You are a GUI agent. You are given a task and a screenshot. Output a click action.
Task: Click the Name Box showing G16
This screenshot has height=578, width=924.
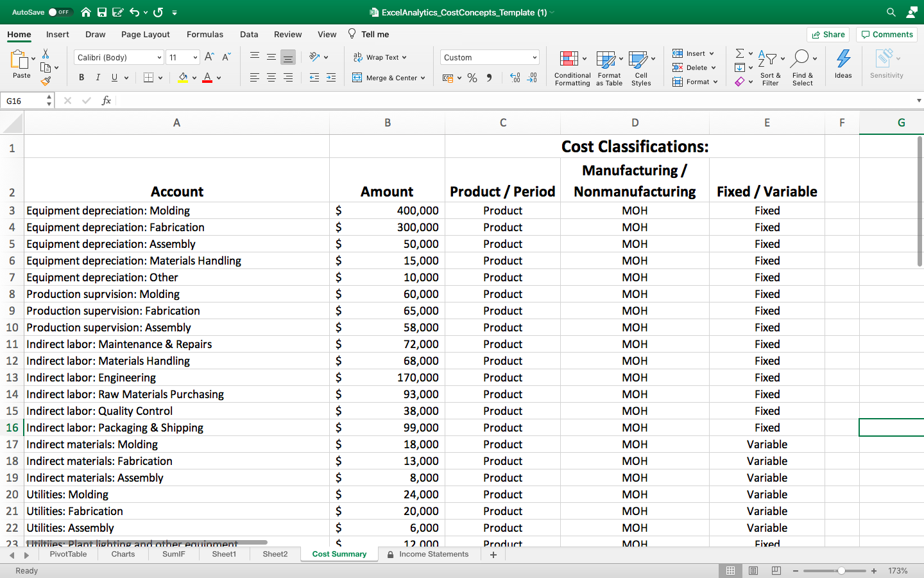[x=24, y=101]
